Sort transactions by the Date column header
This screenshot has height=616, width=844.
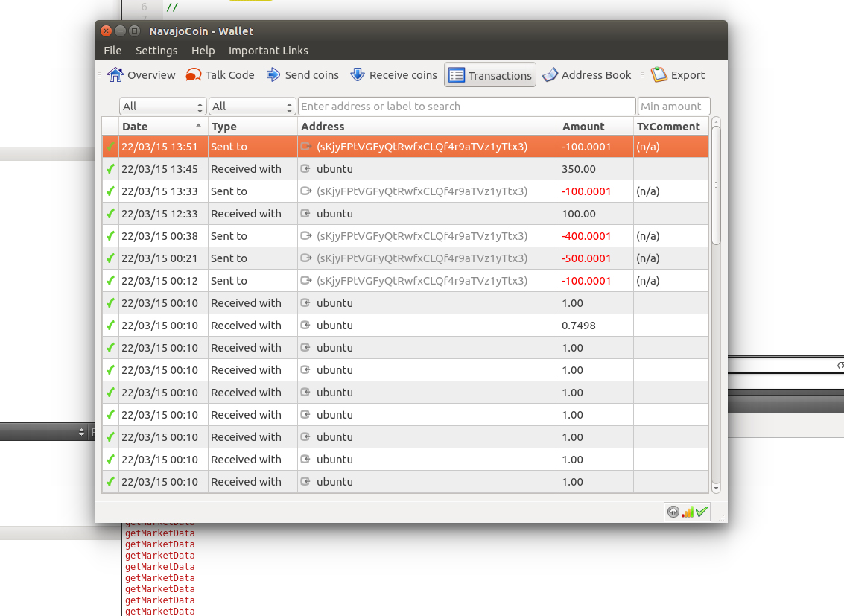(163, 127)
